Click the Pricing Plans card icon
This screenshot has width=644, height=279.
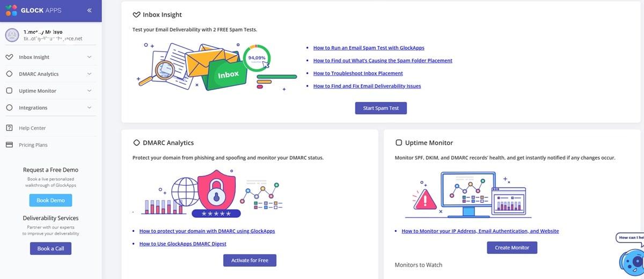(9, 145)
